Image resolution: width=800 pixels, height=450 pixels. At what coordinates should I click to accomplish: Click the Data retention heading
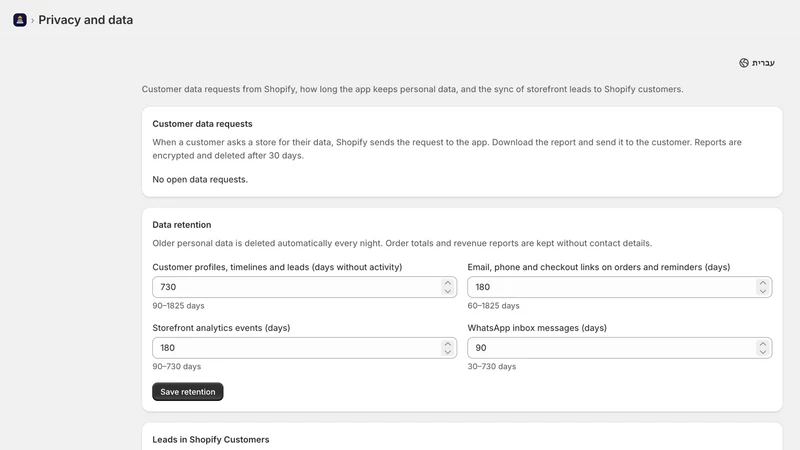182,225
